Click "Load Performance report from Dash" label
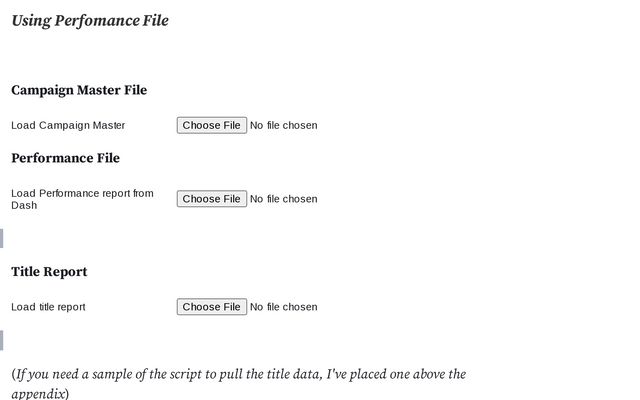 pos(82,193)
